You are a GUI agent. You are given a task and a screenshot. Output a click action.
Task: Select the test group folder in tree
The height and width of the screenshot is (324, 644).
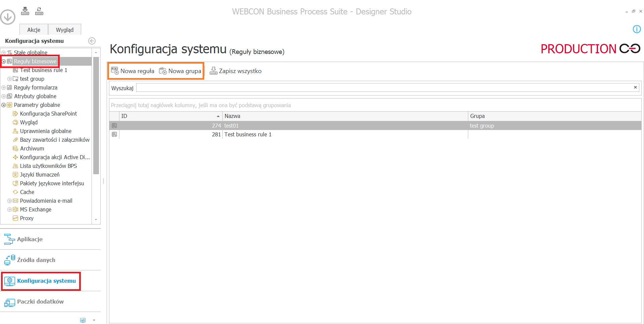[x=32, y=79]
